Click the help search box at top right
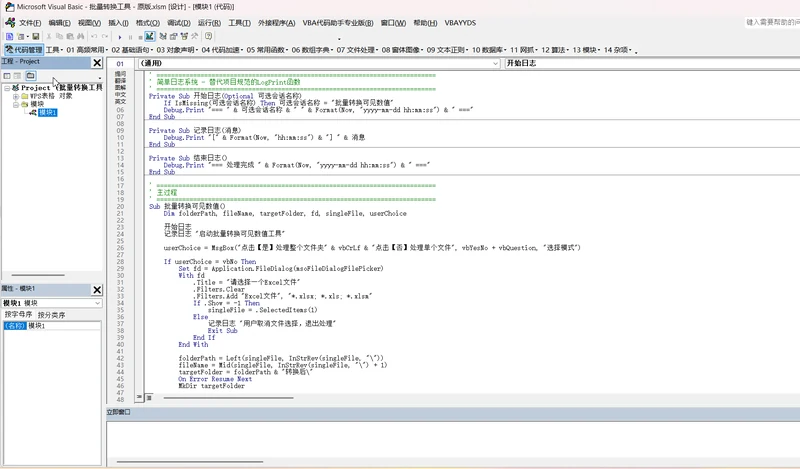This screenshot has width=800, height=469. coord(772,22)
